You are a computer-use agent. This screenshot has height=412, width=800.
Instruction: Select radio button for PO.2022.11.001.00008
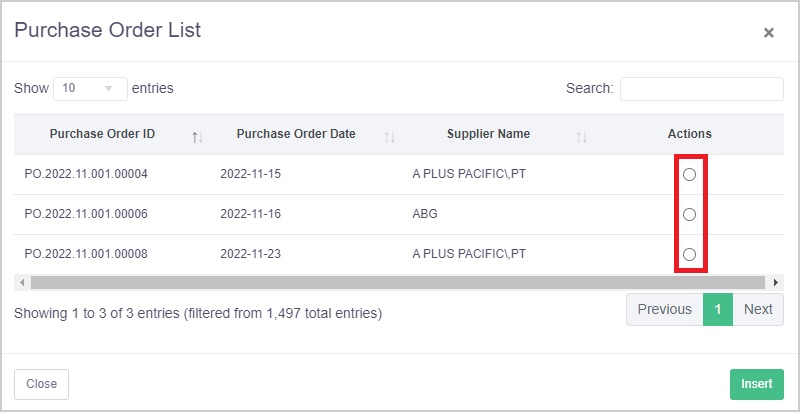689,254
